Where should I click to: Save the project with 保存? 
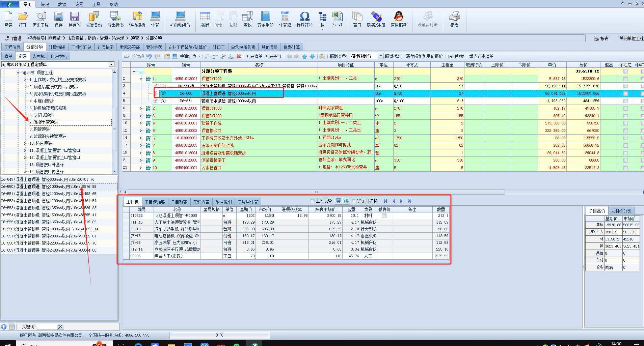[59, 19]
